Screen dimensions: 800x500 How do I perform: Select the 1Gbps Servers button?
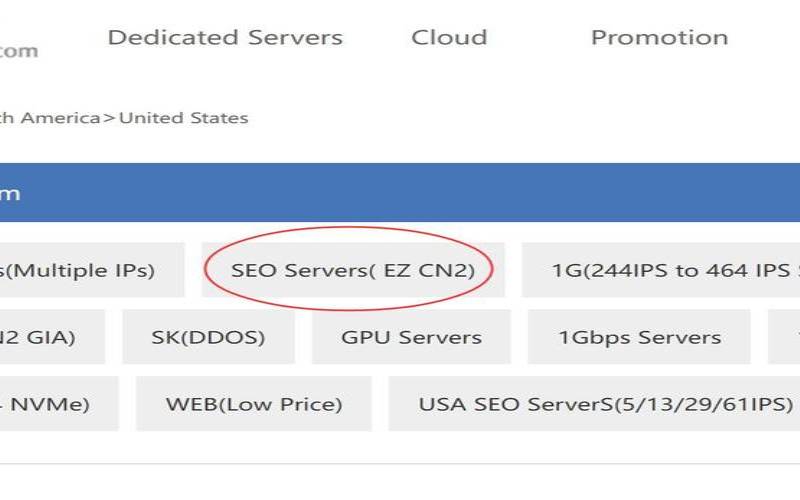(639, 337)
